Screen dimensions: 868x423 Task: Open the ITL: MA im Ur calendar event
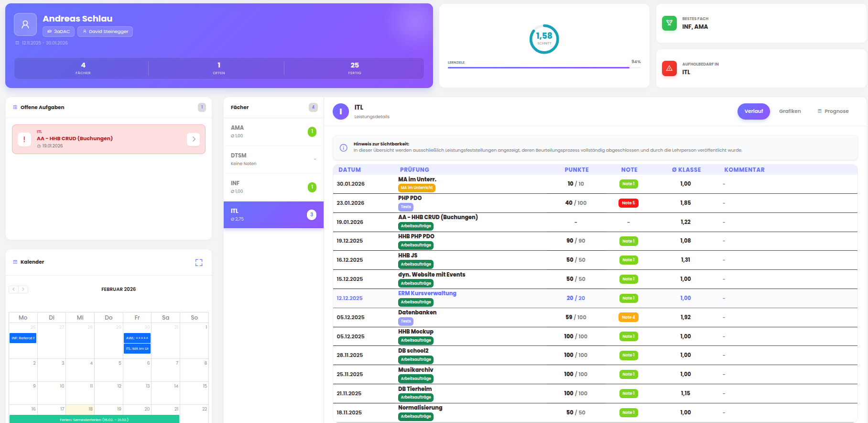point(137,349)
